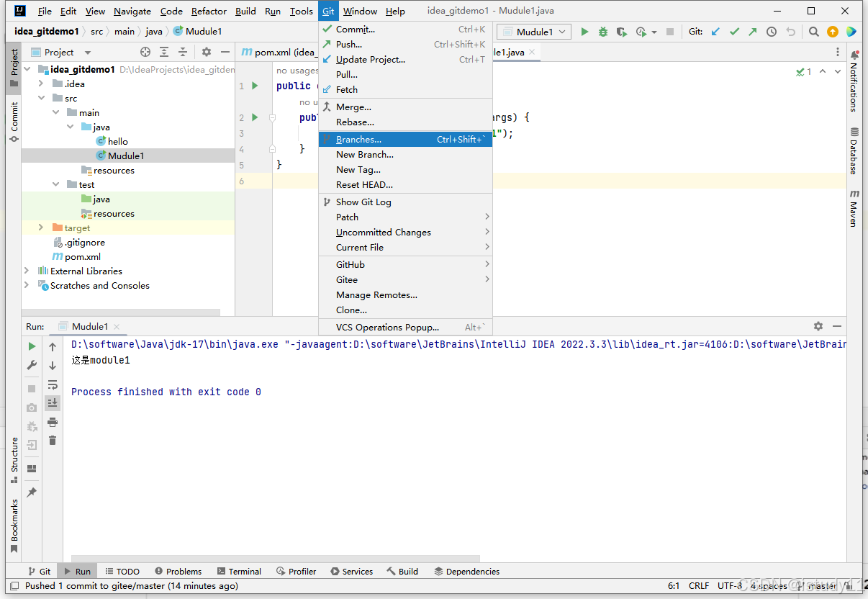This screenshot has height=599, width=868.
Task: Open Maven side panel
Action: coord(854,208)
